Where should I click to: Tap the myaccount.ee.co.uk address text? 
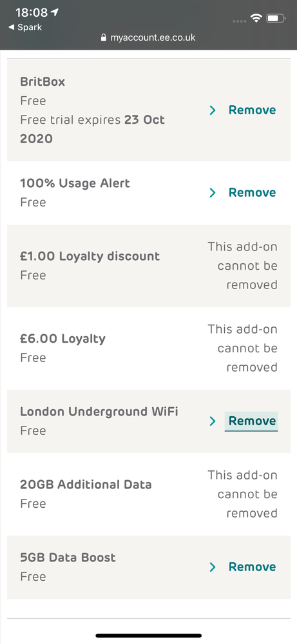153,38
